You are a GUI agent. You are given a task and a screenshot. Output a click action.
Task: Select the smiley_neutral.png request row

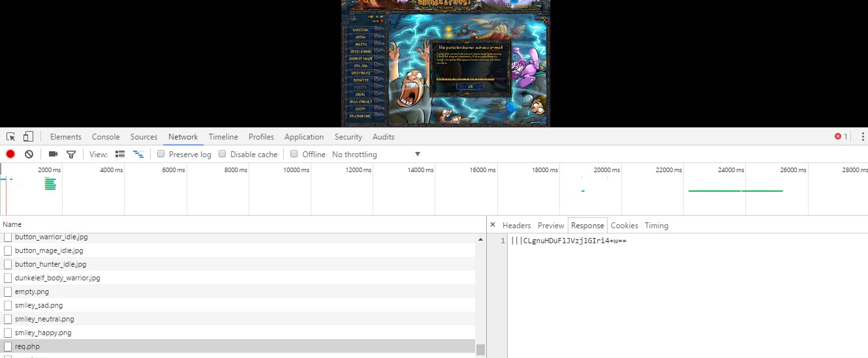238,319
